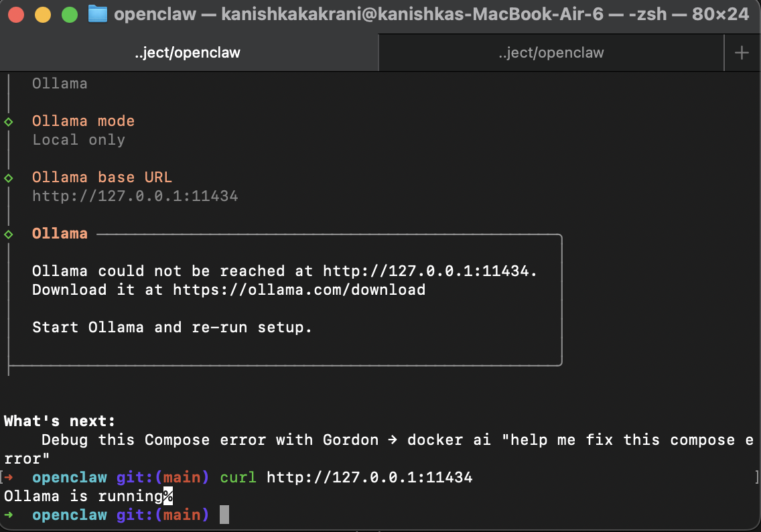Place cursor at the blinking block cursor
This screenshot has width=761, height=532.
(224, 515)
